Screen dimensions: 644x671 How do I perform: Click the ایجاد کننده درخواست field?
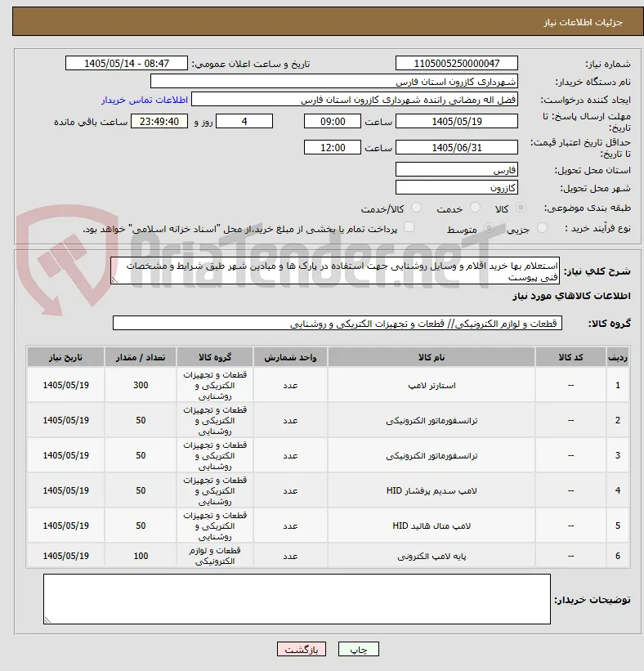click(355, 99)
